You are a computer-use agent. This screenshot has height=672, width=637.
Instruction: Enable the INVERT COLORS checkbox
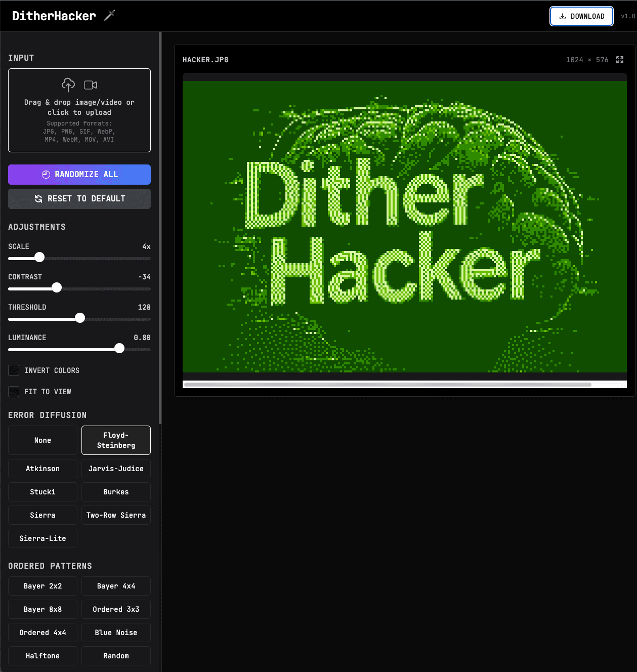point(14,370)
